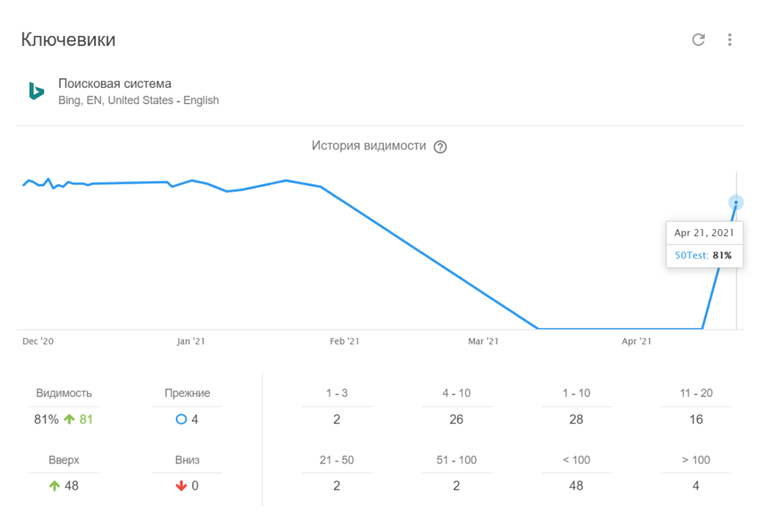Click the green up arrow beside Видимость 81%

click(69, 420)
